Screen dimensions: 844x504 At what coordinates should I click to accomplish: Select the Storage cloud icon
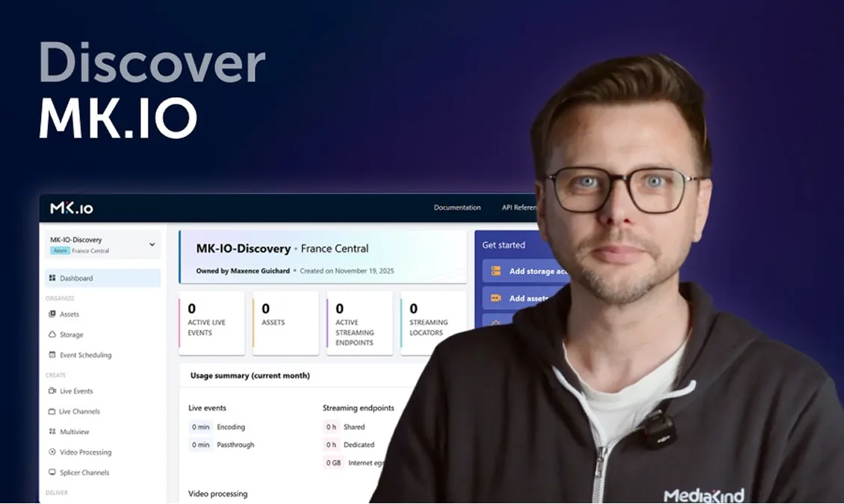52,335
